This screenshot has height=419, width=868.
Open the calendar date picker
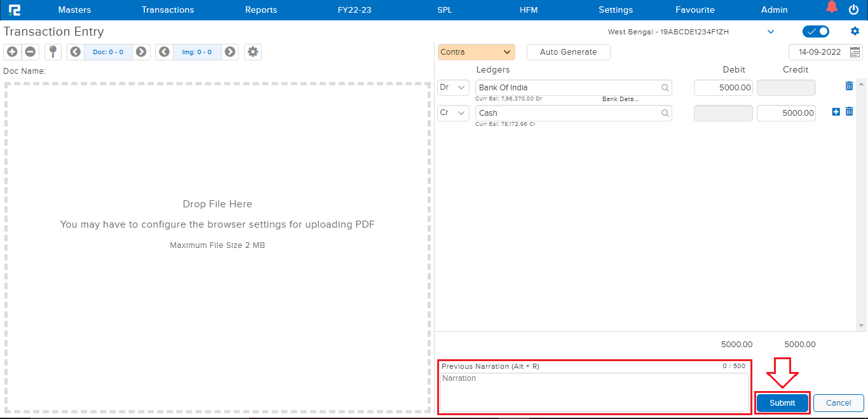[855, 52]
